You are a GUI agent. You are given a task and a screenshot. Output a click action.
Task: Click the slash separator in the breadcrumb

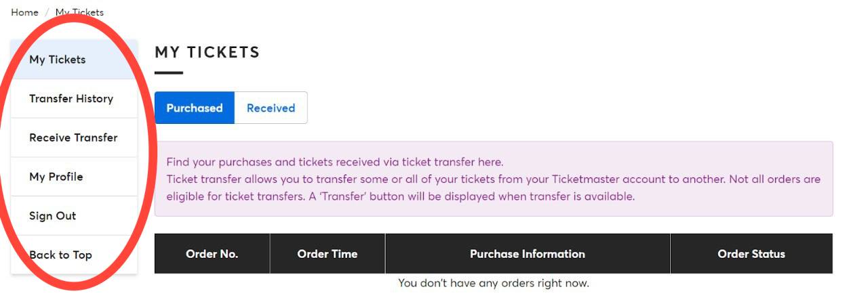[x=47, y=12]
